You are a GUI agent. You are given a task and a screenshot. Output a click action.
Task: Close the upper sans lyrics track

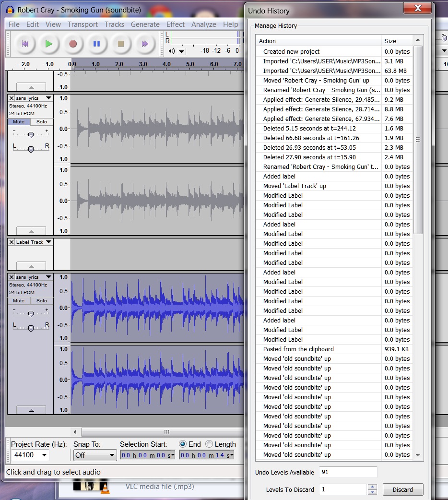click(12, 98)
